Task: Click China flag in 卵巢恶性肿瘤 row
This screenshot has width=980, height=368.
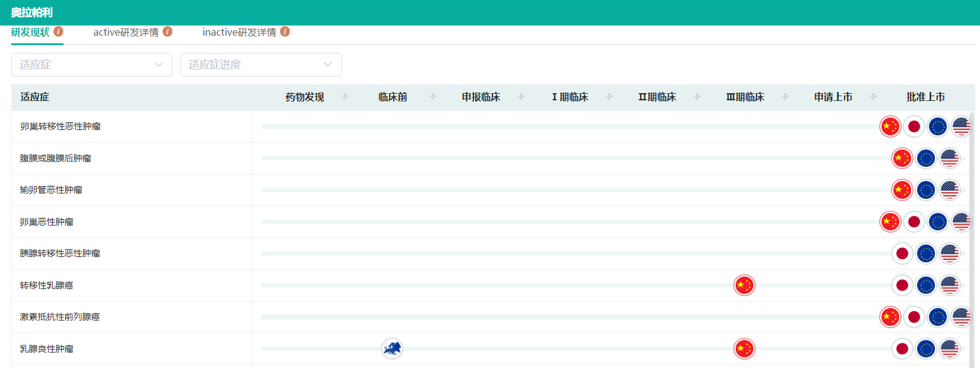Action: pyautogui.click(x=890, y=222)
